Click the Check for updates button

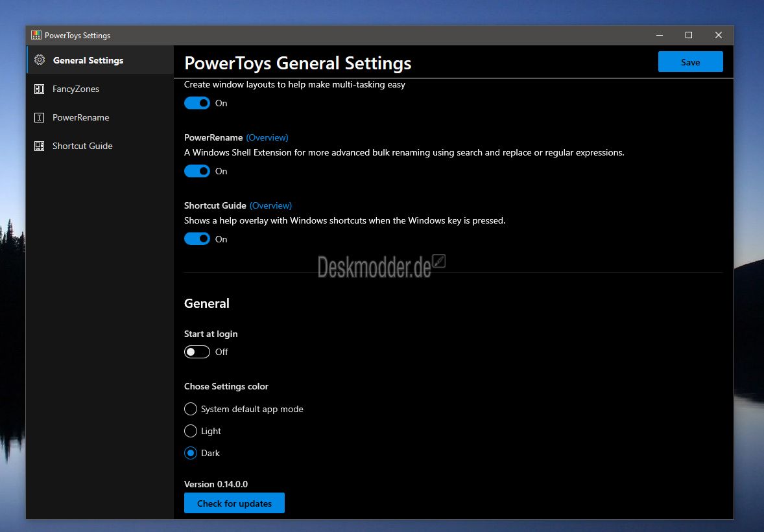point(234,503)
